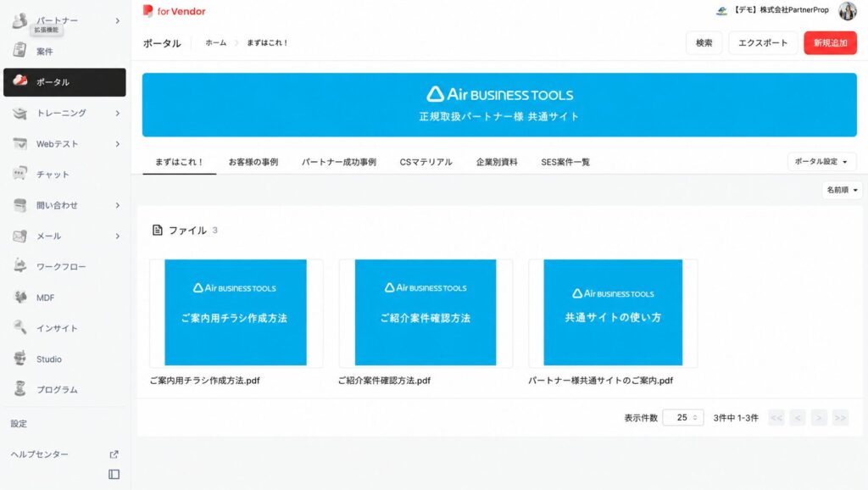Expand the パートナー menu chevron
This screenshot has height=490, width=868.
(117, 21)
